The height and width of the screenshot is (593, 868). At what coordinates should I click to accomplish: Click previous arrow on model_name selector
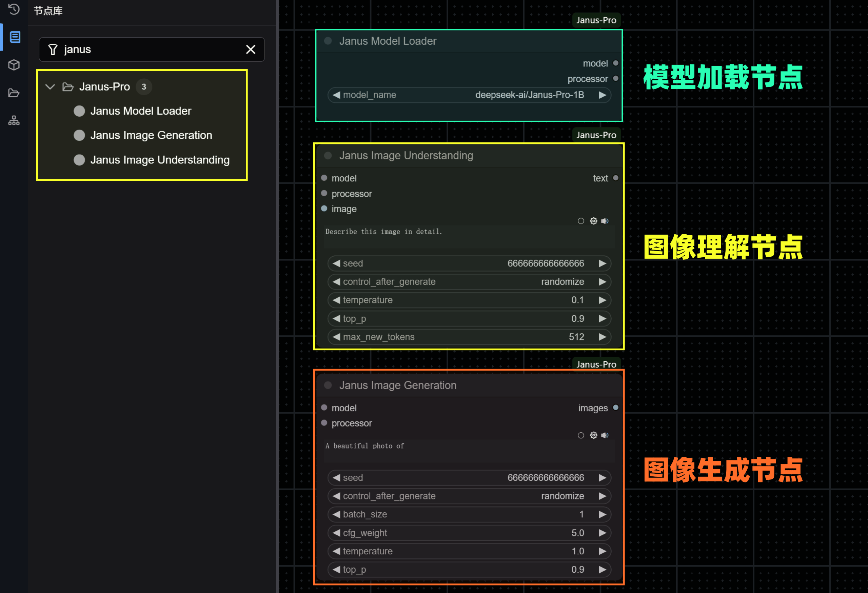click(x=336, y=95)
